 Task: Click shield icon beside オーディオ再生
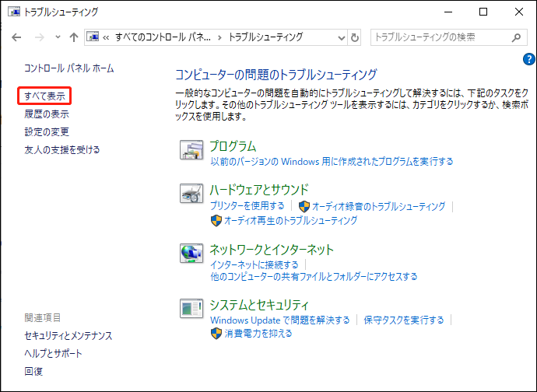(216, 220)
